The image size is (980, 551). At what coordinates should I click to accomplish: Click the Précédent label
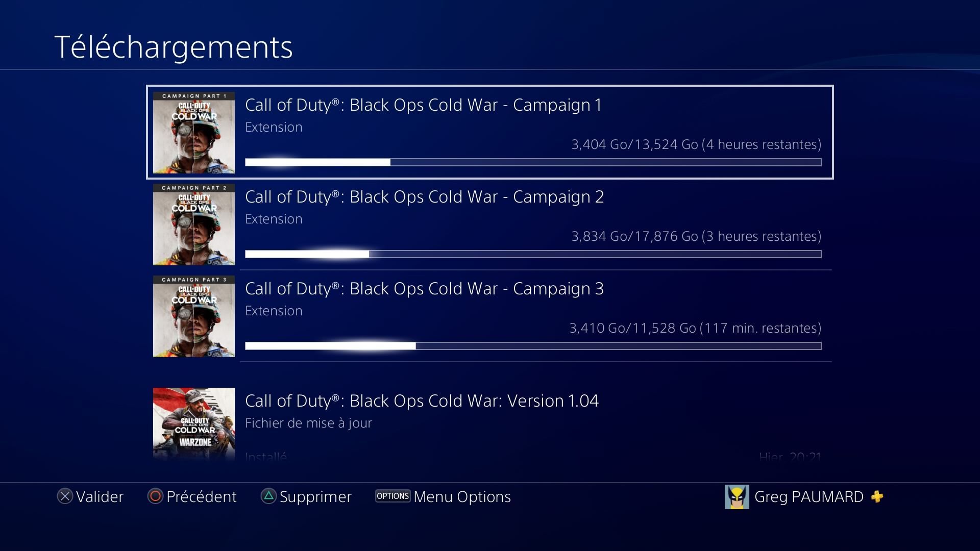202,497
